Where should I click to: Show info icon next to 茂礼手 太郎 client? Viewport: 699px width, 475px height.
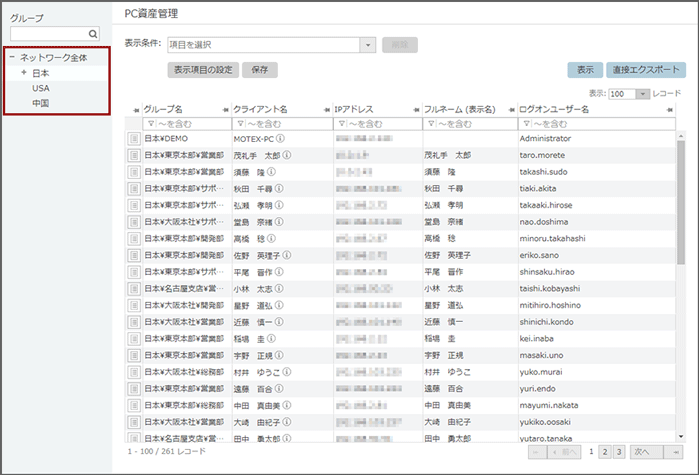(287, 155)
